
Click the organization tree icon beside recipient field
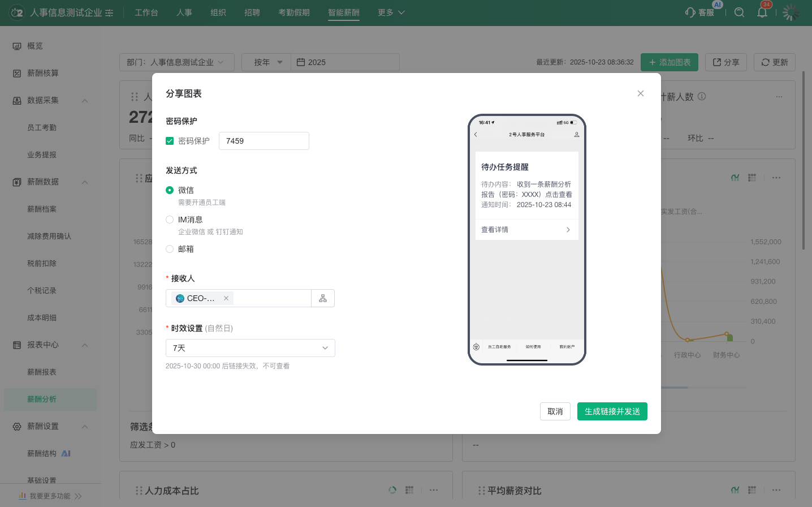(x=323, y=298)
